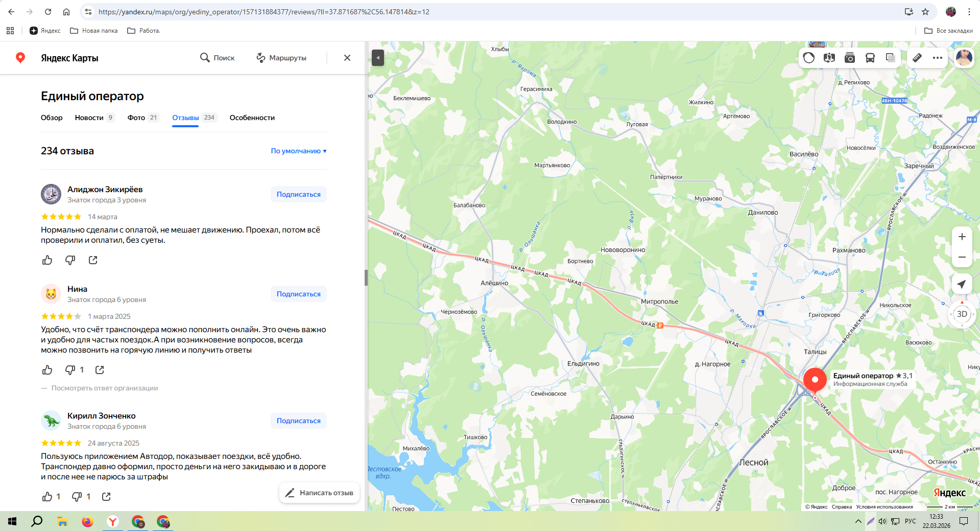This screenshot has width=980, height=531.
Task: Open the Yandex Maps user profile avatar
Action: click(x=964, y=58)
